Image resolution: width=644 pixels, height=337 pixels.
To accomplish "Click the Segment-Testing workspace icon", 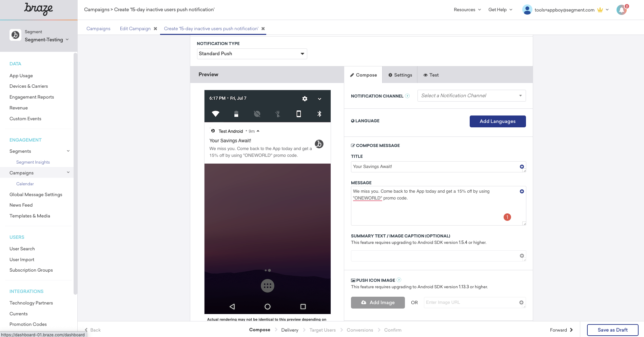I will (x=15, y=35).
